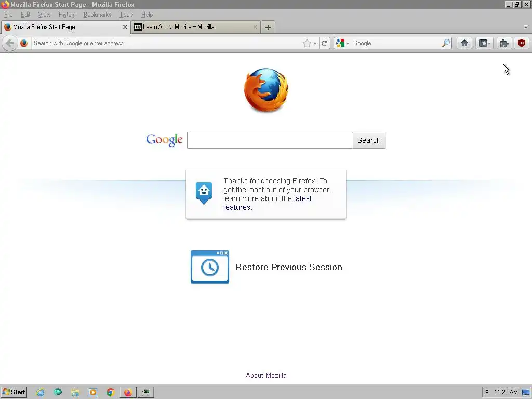Expand the list all tabs arrow
Screen dimensions: 532x399
point(526,26)
